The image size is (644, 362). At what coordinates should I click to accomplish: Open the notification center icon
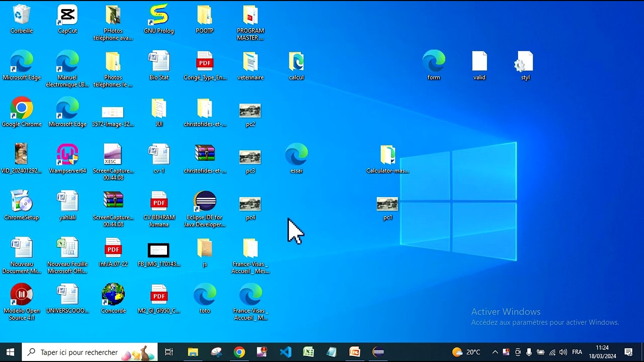628,352
